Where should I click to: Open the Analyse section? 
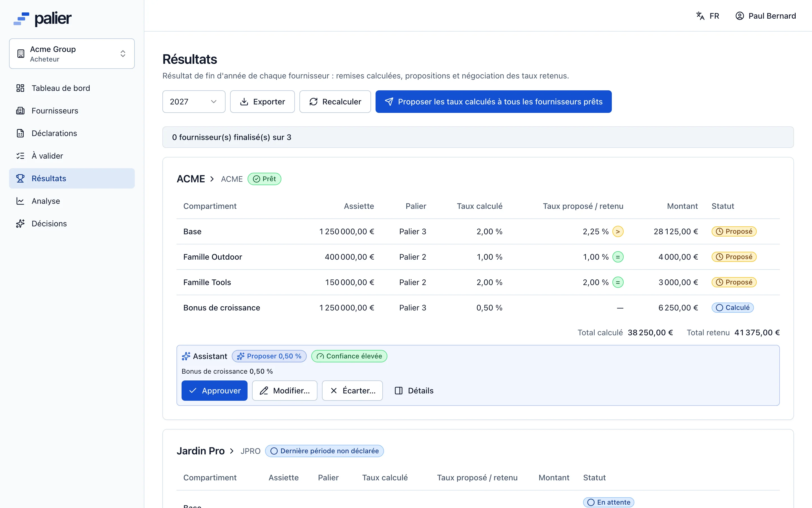coord(72,201)
